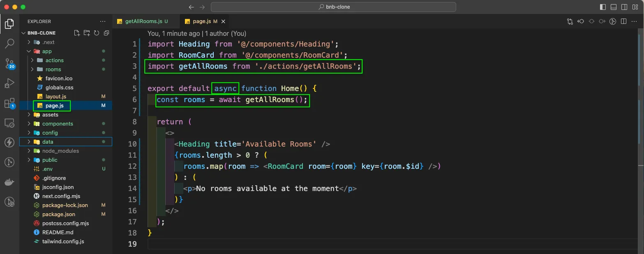
Task: Open the Docker view in activity bar
Action: [9, 182]
